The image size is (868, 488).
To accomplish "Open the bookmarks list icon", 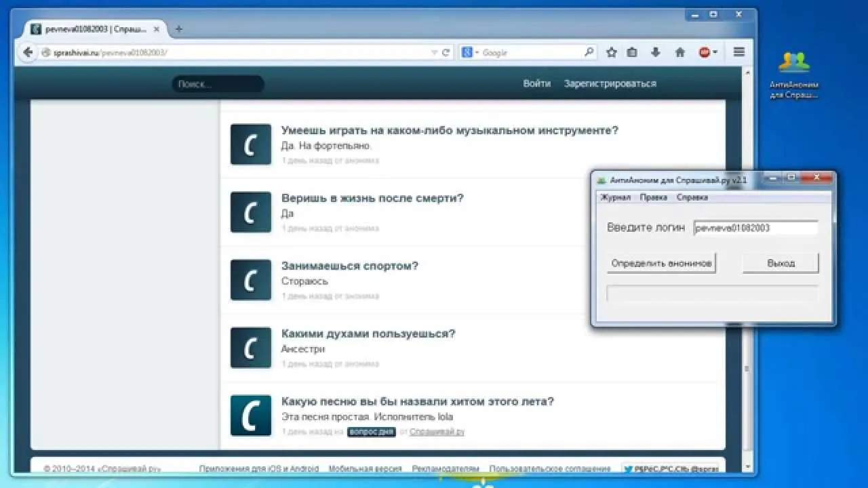I will coord(632,52).
